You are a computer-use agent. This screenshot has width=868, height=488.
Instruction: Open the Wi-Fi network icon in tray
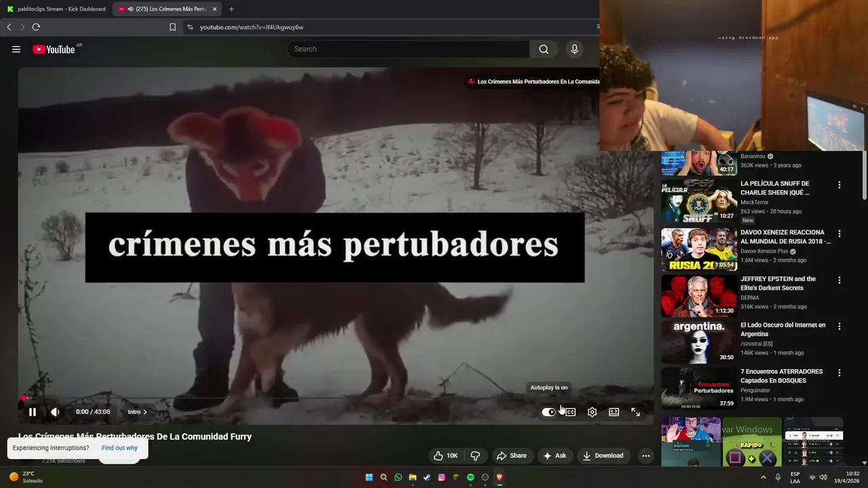click(812, 477)
